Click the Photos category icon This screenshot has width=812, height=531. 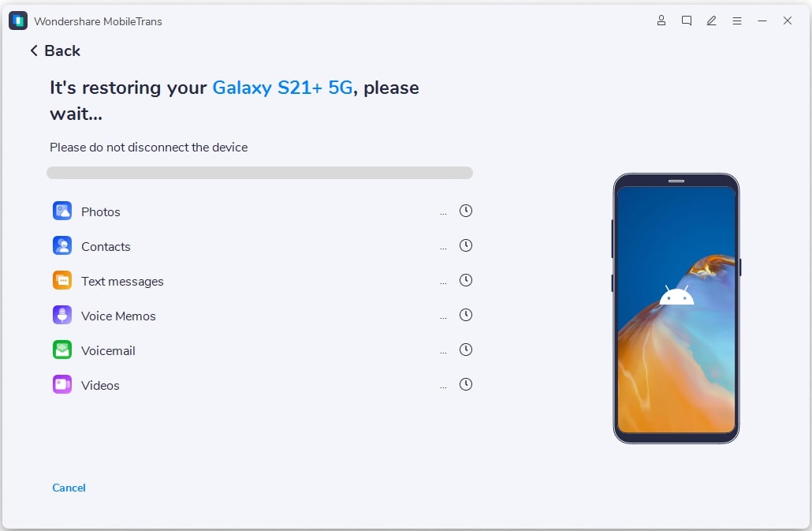62,211
